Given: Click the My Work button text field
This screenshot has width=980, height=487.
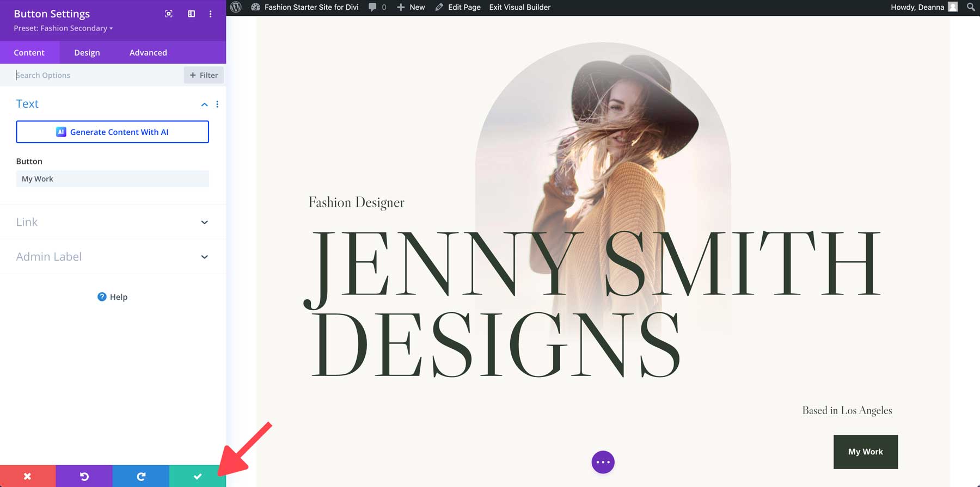Looking at the screenshot, I should point(112,179).
